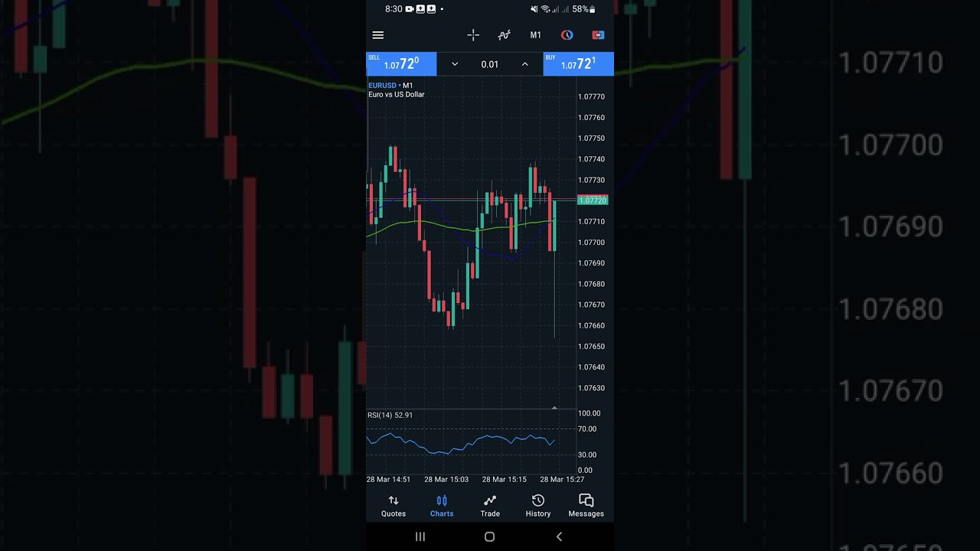The image size is (980, 551).
Task: Tap the Wi-Fi status icon
Action: click(x=545, y=9)
